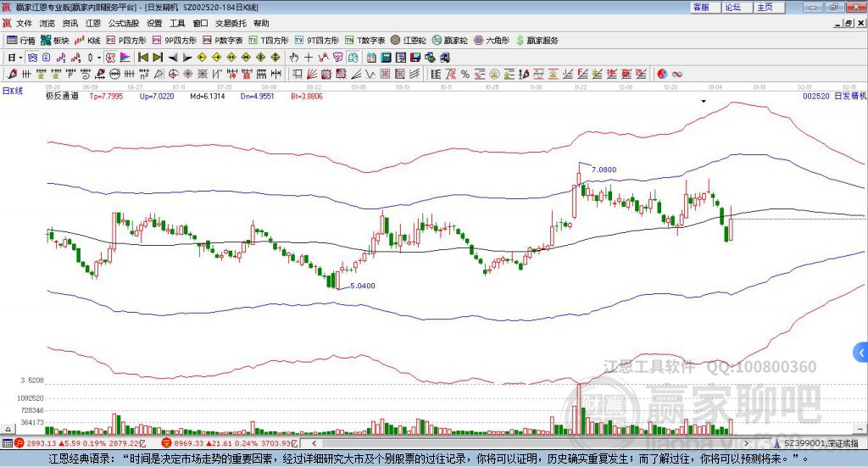Click the 5.0400 low price label
The image size is (868, 467).
point(363,286)
